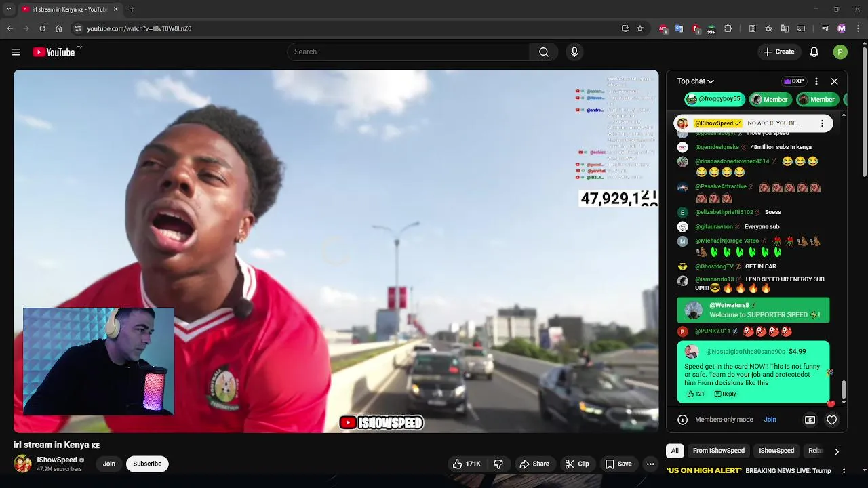Open the Extensions puzzle icon
The height and width of the screenshot is (488, 868).
pos(728,28)
